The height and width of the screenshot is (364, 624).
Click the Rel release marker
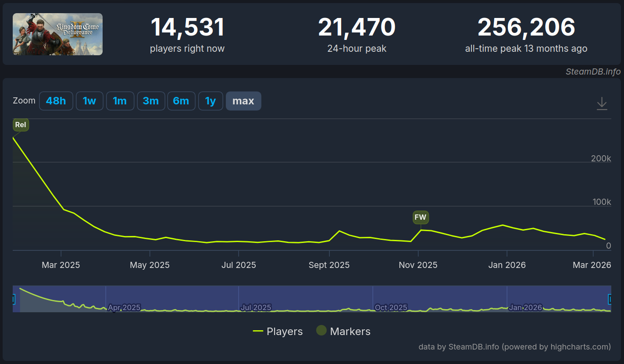[21, 125]
